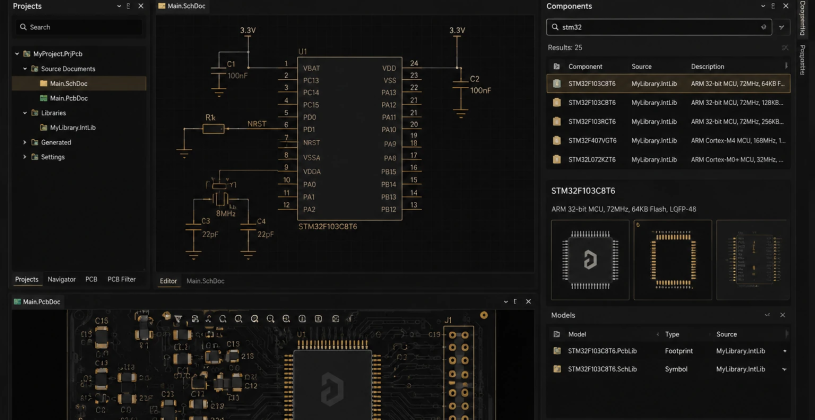Click crystal Y1 8MHz in schematic
The width and height of the screenshot is (815, 420).
pos(222,197)
